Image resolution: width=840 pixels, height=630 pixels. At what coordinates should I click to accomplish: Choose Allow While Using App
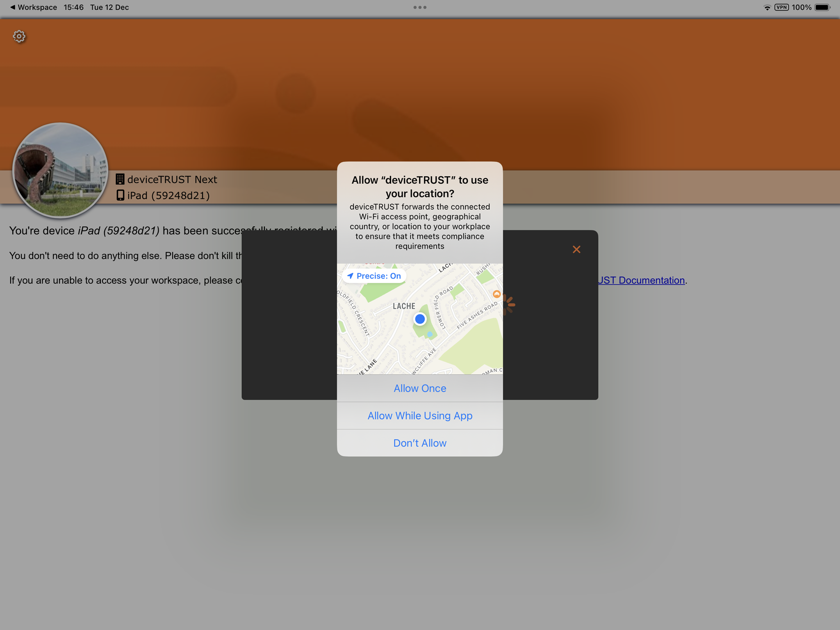click(x=420, y=415)
